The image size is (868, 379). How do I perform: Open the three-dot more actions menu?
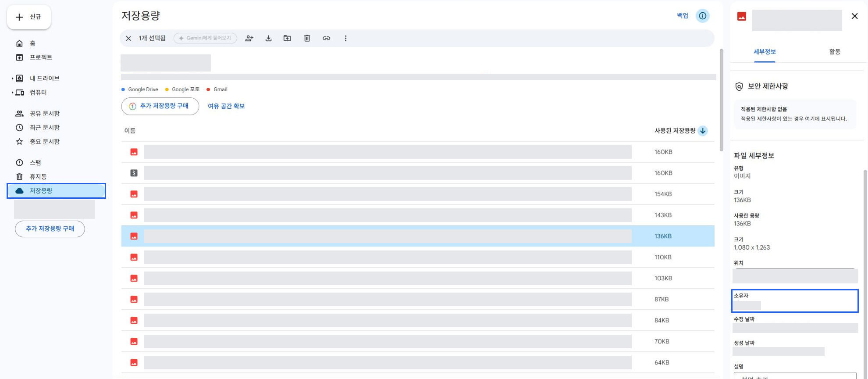coord(345,38)
